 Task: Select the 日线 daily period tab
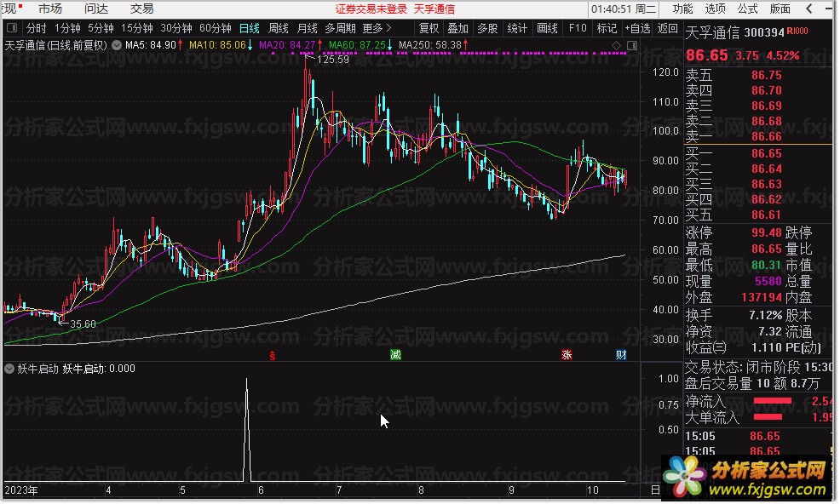250,28
